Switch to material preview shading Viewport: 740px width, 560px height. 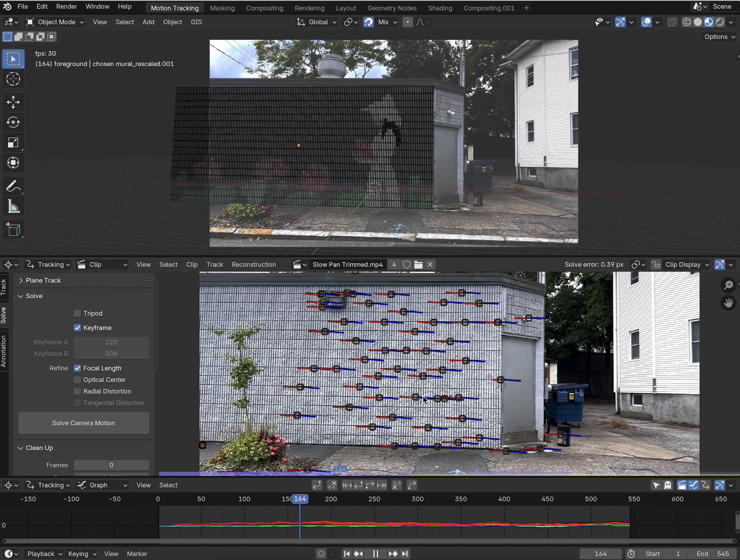[x=709, y=22]
